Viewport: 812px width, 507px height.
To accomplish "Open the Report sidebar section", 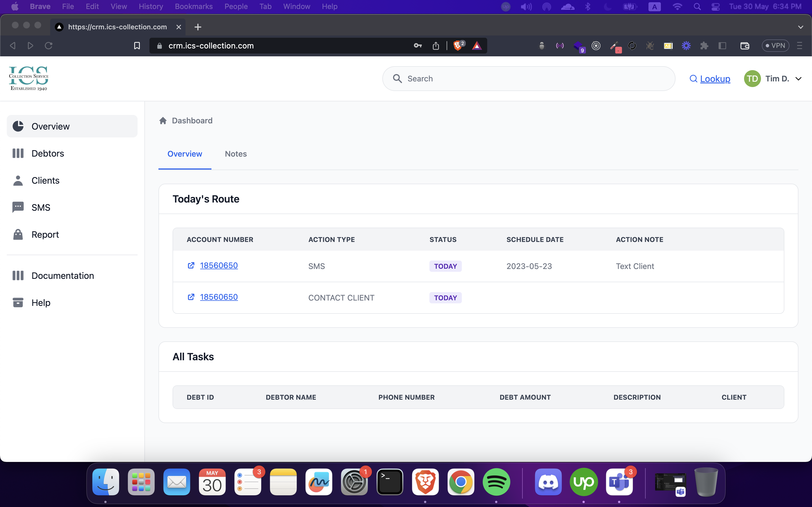I will [x=45, y=235].
